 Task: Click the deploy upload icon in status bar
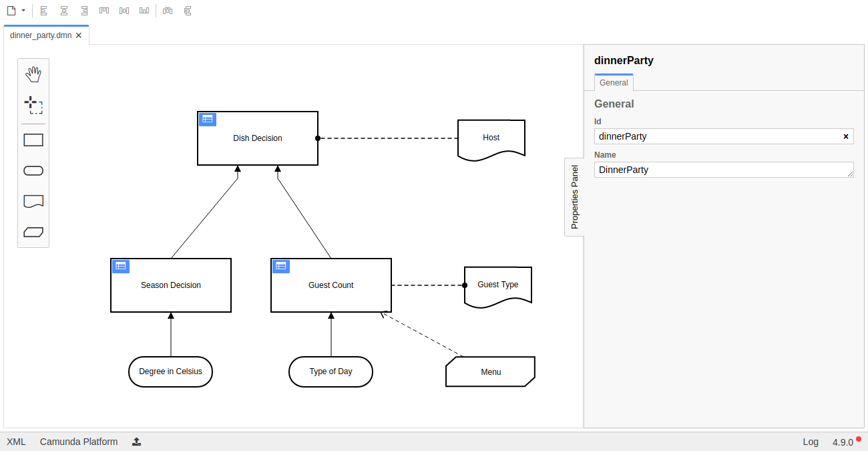tap(136, 442)
